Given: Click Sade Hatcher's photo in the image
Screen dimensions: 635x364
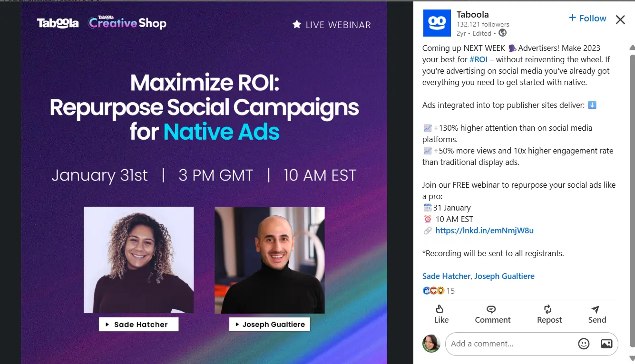Looking at the screenshot, I should point(139,260).
